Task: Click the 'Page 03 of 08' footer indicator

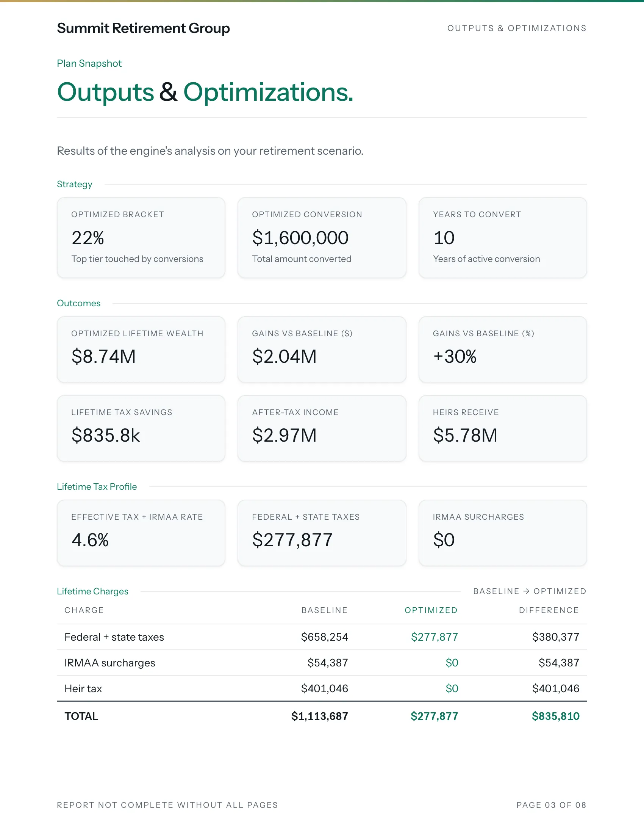Action: click(551, 805)
